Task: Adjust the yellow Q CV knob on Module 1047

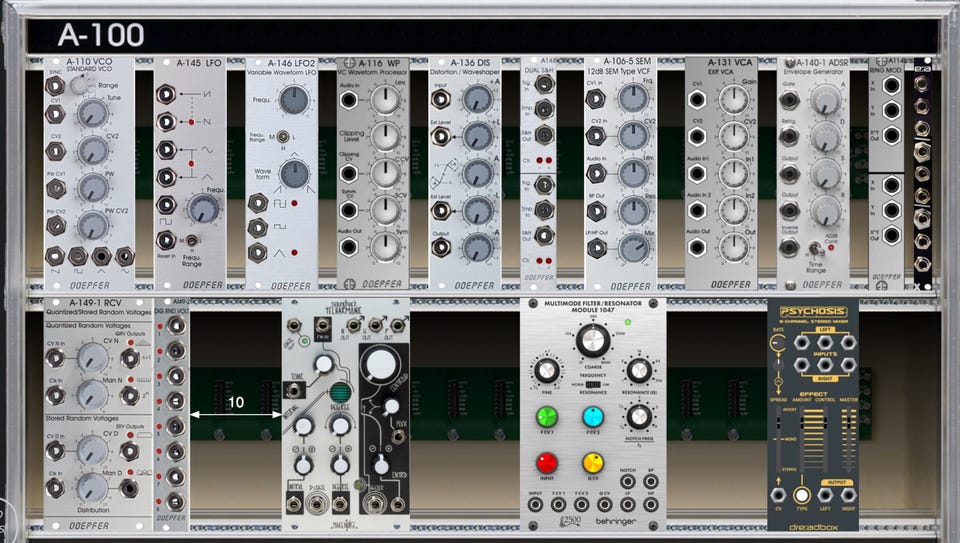Action: pos(593,463)
